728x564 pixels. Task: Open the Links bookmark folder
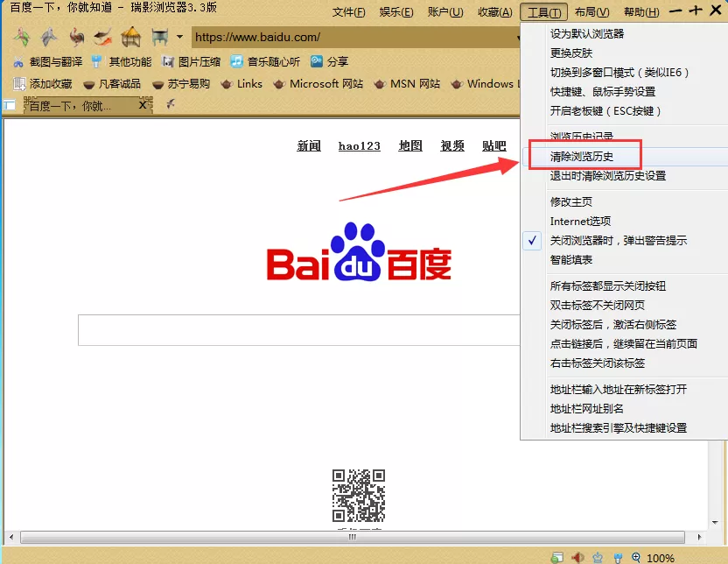(241, 83)
